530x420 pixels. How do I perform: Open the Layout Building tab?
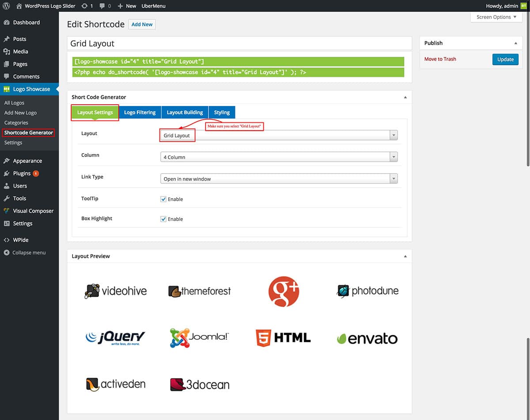click(185, 112)
